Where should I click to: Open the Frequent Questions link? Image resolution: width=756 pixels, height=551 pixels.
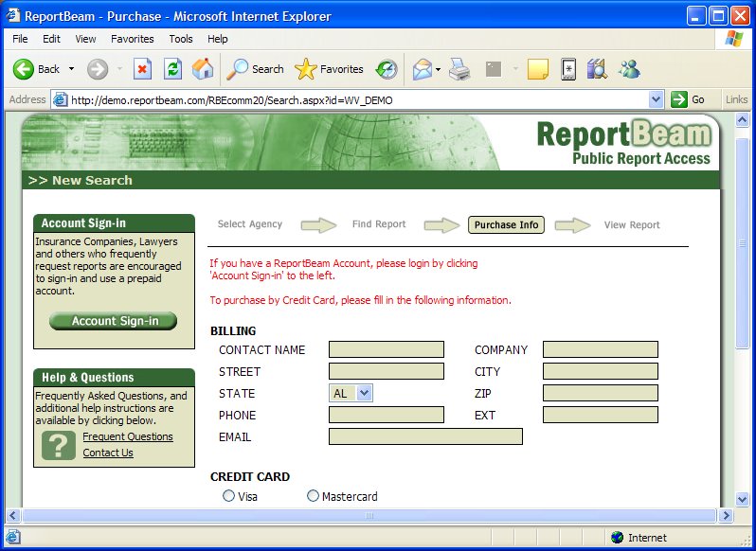(x=128, y=436)
